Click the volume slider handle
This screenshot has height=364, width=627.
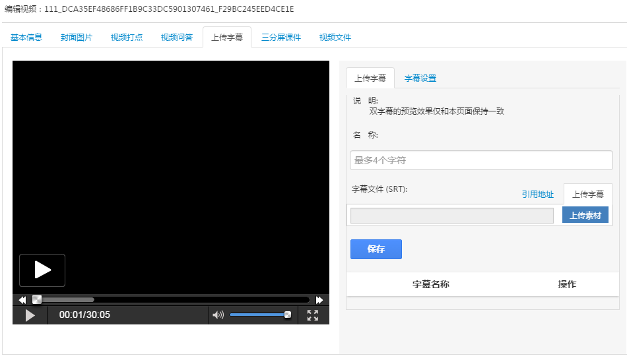(x=288, y=315)
